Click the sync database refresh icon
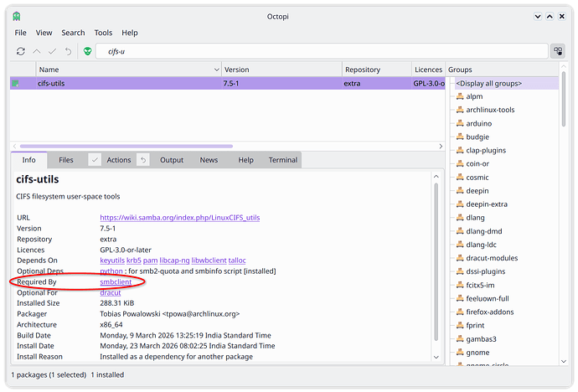This screenshot has width=578, height=392. (21, 51)
